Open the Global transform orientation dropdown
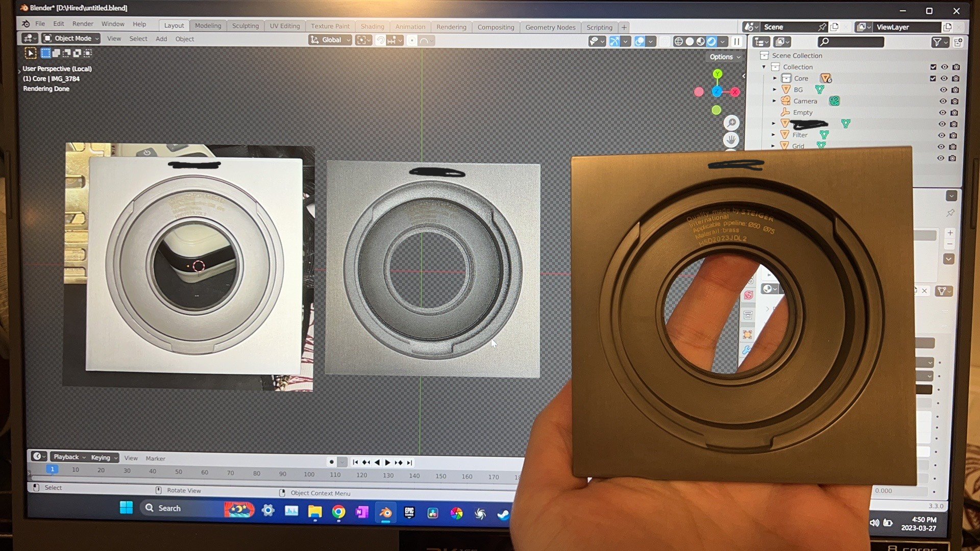This screenshot has height=551, width=980. point(331,40)
